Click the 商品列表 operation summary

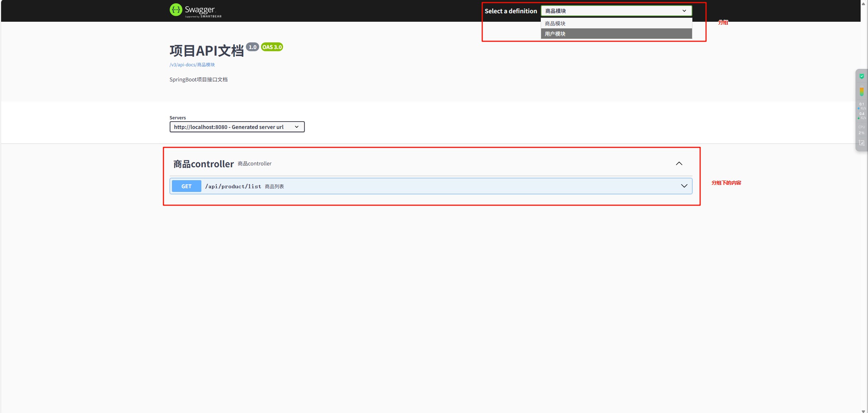tap(274, 186)
